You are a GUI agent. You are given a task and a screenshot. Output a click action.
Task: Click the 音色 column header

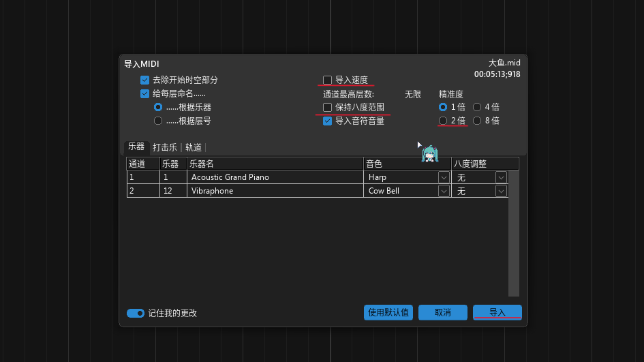(x=408, y=164)
